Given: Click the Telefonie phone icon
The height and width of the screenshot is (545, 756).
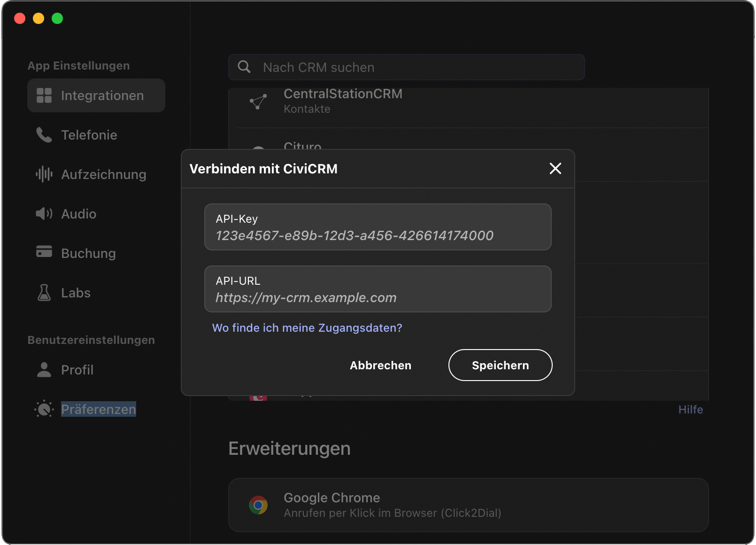Looking at the screenshot, I should tap(44, 135).
